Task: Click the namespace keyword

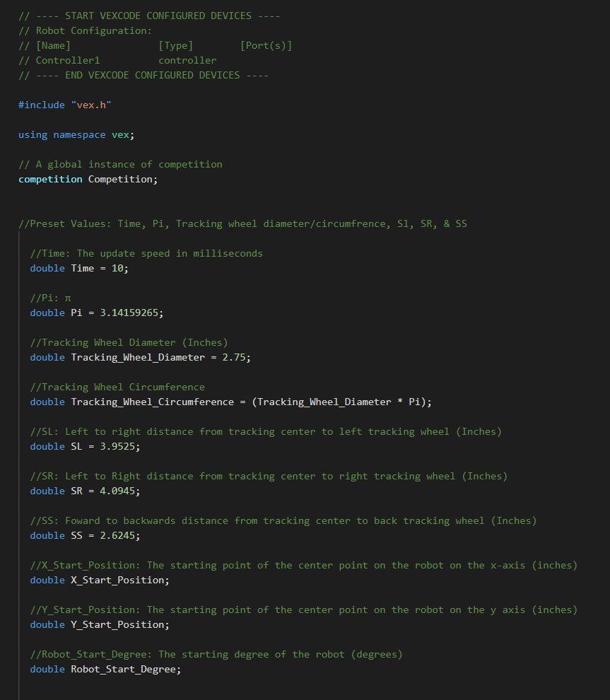Action: pos(79,135)
